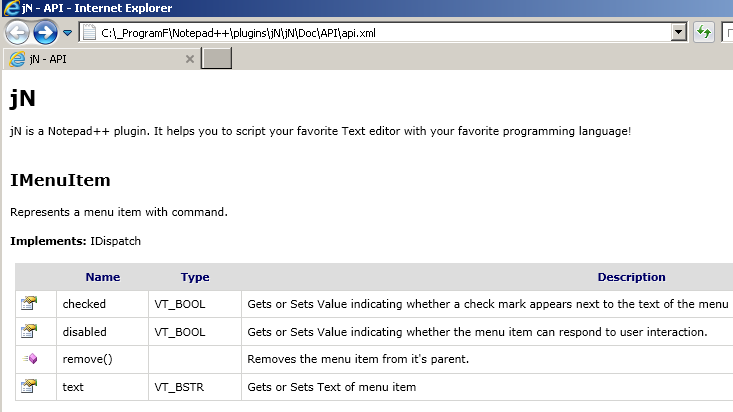The height and width of the screenshot is (412, 733).
Task: Click the browser Forward arrow button
Action: point(45,33)
